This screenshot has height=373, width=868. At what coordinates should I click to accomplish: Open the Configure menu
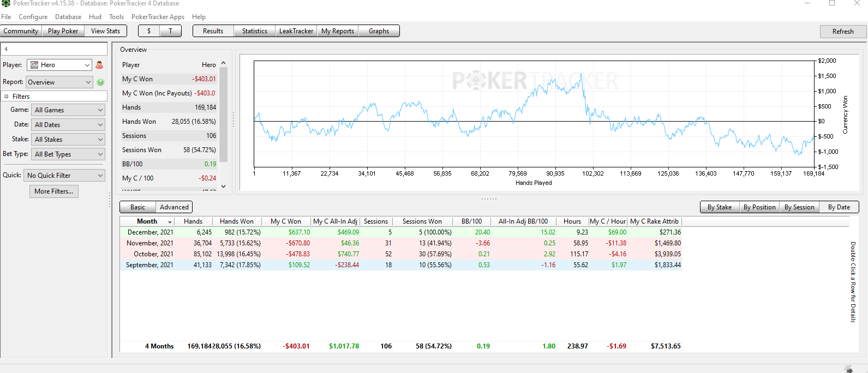[x=33, y=17]
